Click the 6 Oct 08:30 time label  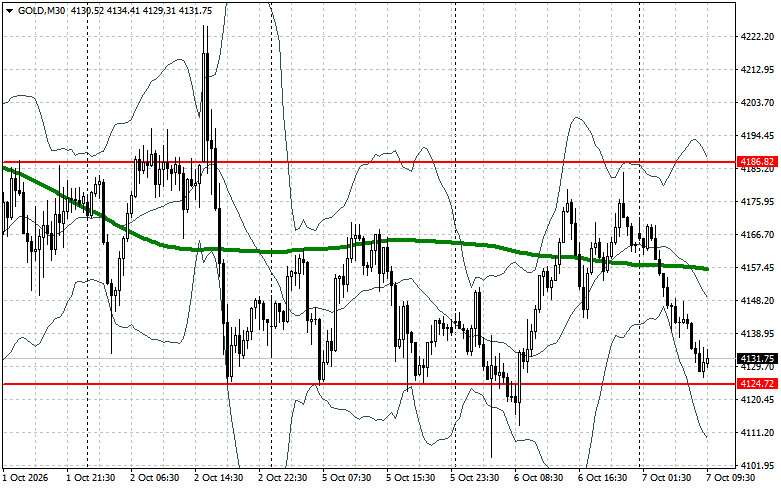coord(538,478)
